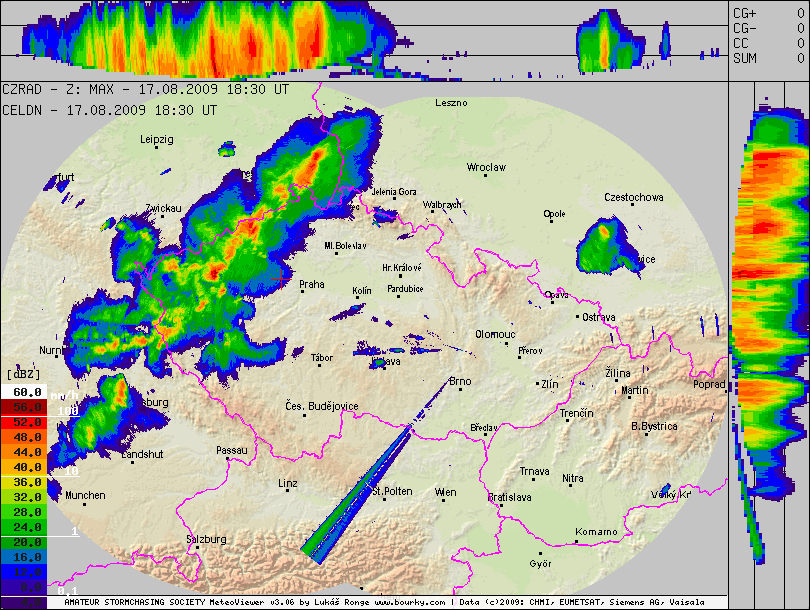The image size is (810, 610).
Task: Open the www.bourky.com address in the footer
Action: coord(410,602)
